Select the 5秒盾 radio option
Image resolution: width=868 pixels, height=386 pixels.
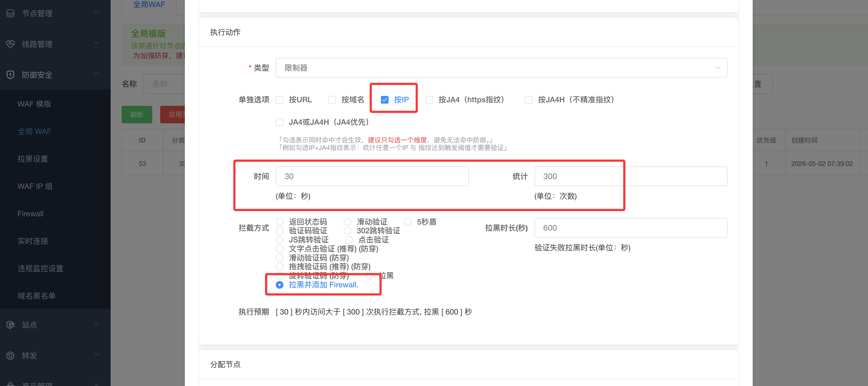click(408, 222)
